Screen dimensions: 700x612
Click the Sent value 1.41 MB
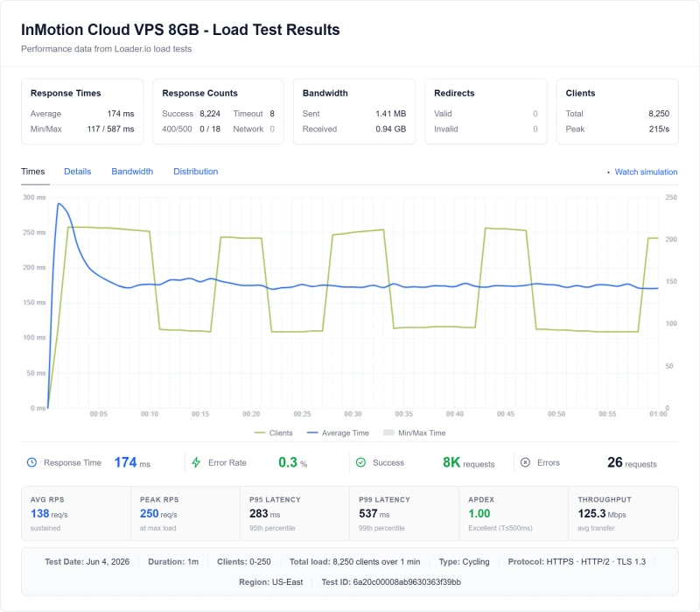click(x=390, y=114)
